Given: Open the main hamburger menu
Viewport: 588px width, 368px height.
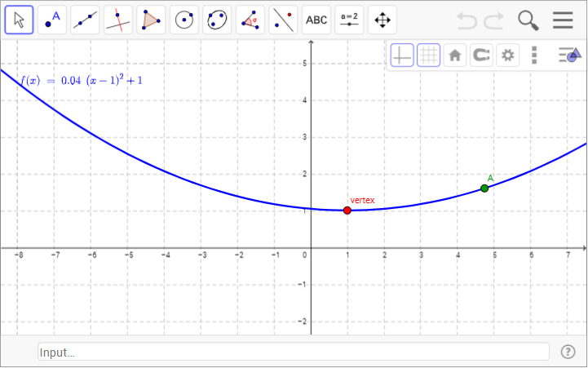Looking at the screenshot, I should (563, 20).
